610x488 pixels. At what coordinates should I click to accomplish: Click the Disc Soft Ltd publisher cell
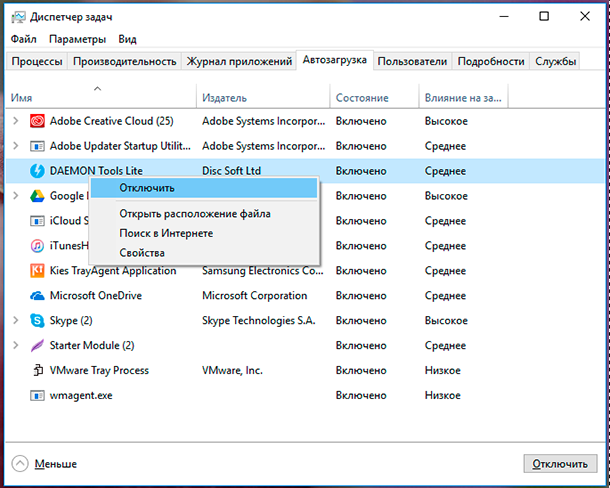231,171
